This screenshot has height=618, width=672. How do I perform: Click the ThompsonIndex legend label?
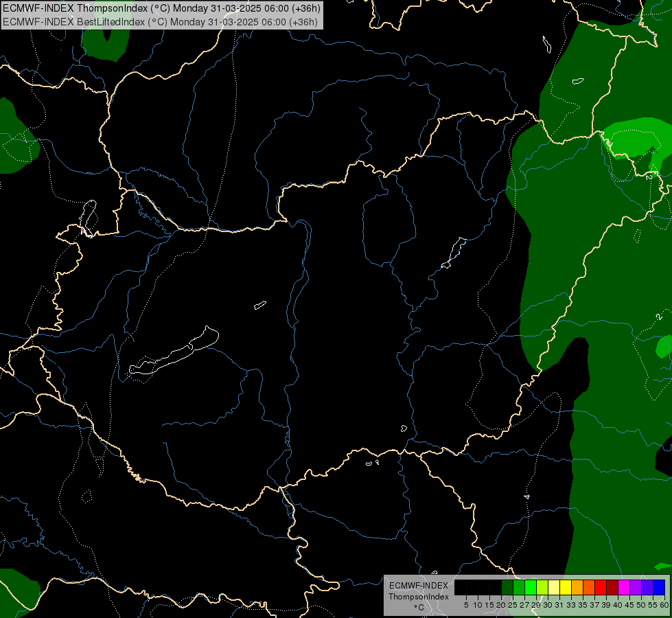[x=419, y=597]
